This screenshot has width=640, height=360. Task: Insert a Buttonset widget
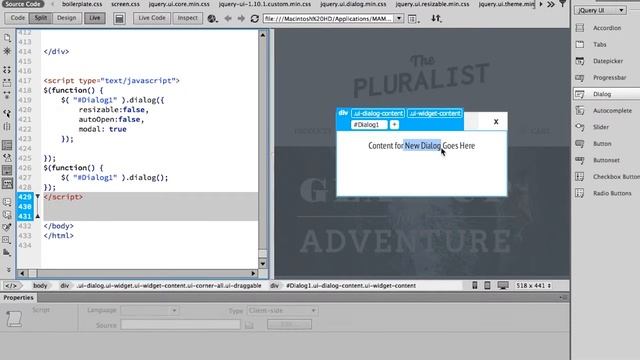(x=605, y=160)
